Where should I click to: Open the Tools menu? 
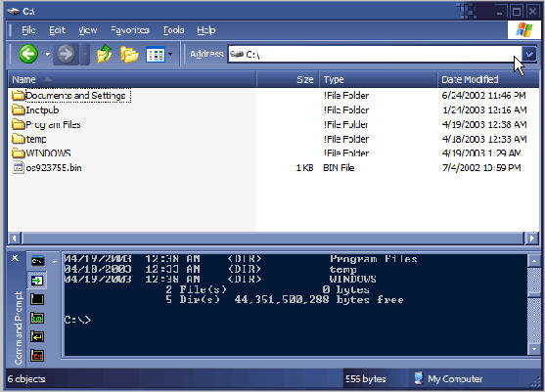click(173, 30)
